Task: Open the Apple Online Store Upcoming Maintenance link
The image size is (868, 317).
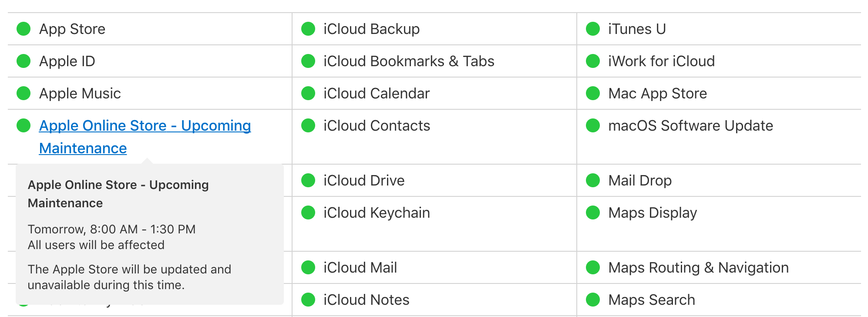Action: tap(145, 137)
